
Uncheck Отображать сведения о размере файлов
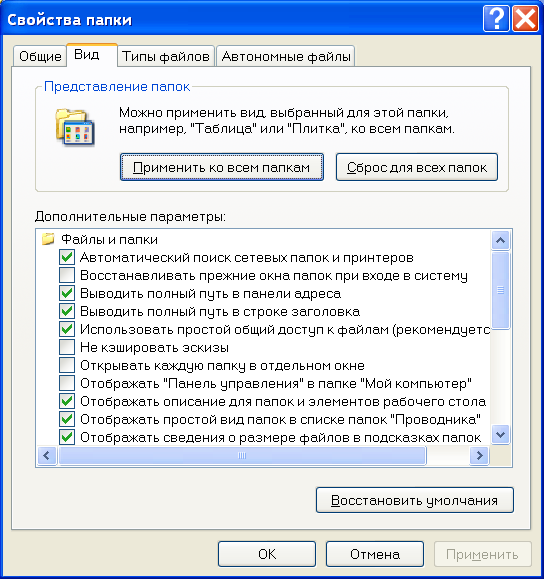point(67,437)
